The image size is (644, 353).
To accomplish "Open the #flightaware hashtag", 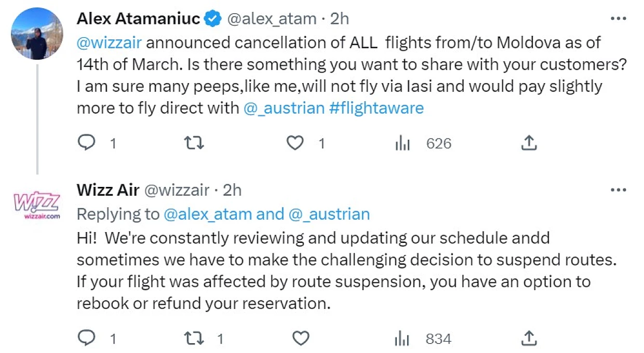I will 377,108.
